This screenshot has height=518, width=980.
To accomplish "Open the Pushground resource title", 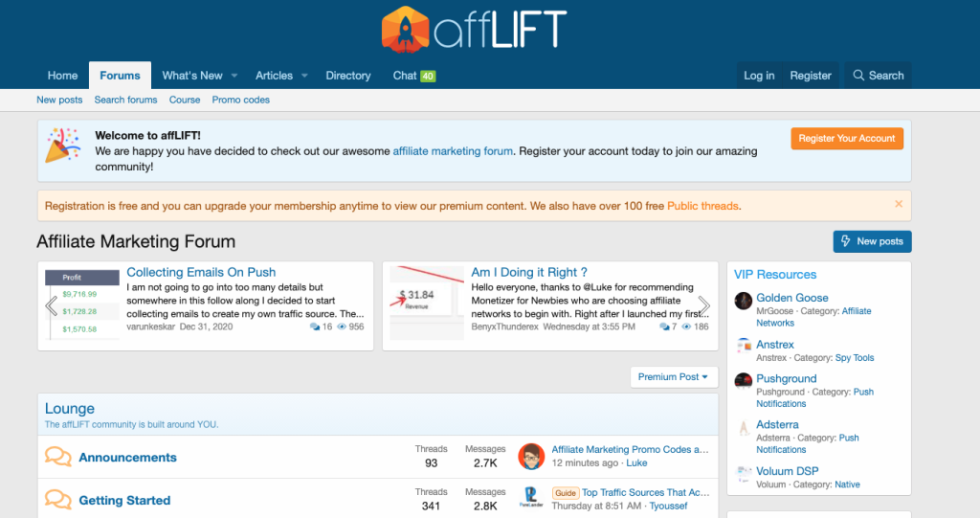I will coord(787,378).
